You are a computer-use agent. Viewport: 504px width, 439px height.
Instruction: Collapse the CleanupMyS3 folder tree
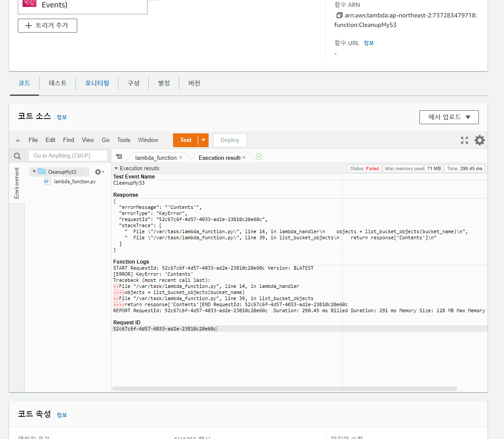[x=34, y=172]
